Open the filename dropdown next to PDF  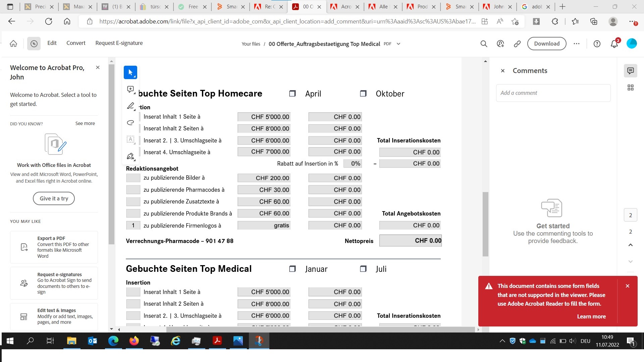(398, 44)
